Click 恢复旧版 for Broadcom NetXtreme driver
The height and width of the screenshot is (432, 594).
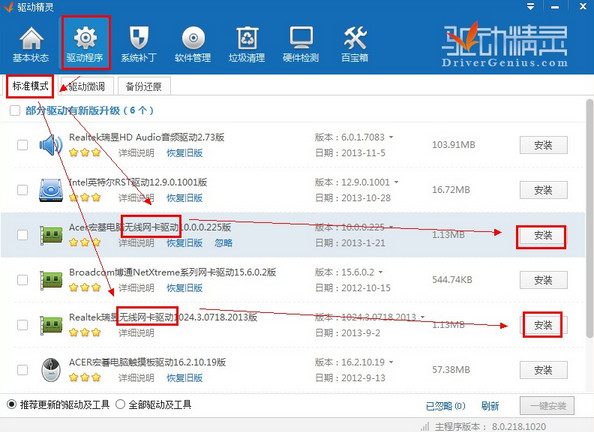[x=184, y=288]
